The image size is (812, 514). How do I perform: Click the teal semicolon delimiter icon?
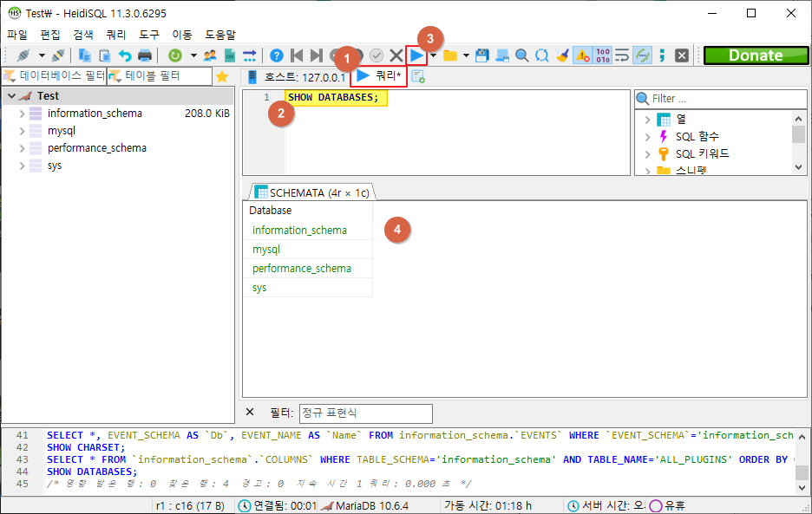[x=662, y=55]
